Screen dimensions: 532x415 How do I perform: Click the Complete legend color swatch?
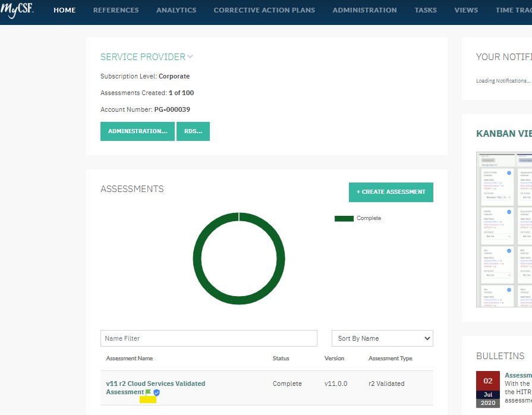pos(344,219)
